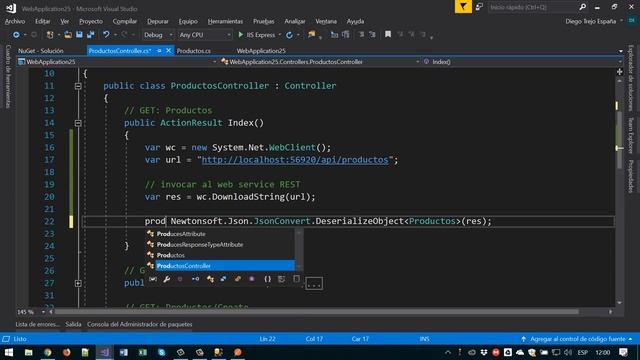Open the IIS Express dropdown arrow
Viewport: 640px width, 360px height.
280,35
